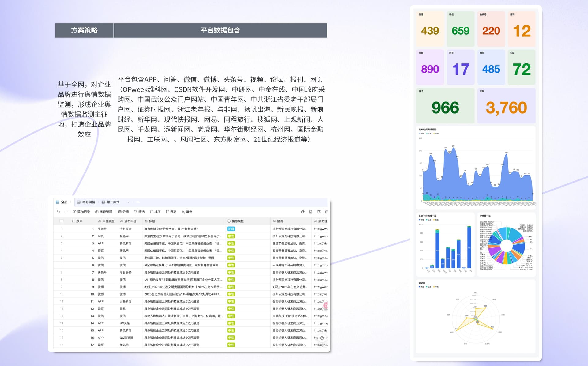
Task: Open the 填色 fill color tool
Action: [x=187, y=212]
